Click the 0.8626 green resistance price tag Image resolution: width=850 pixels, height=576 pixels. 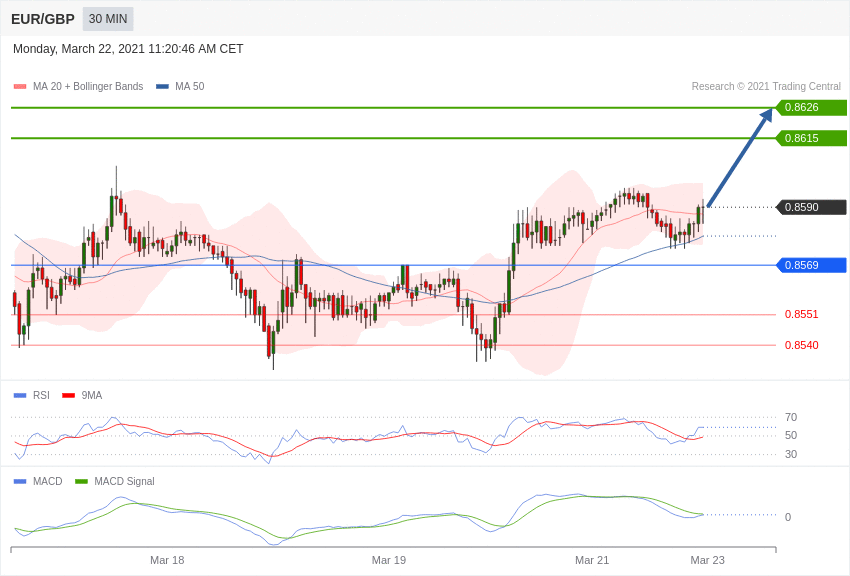click(x=811, y=107)
